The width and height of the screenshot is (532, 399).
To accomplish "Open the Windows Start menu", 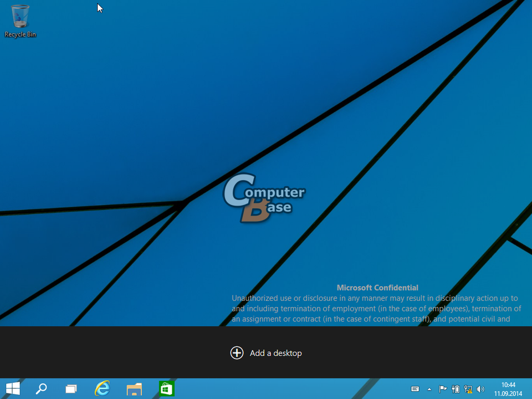I will [13, 388].
